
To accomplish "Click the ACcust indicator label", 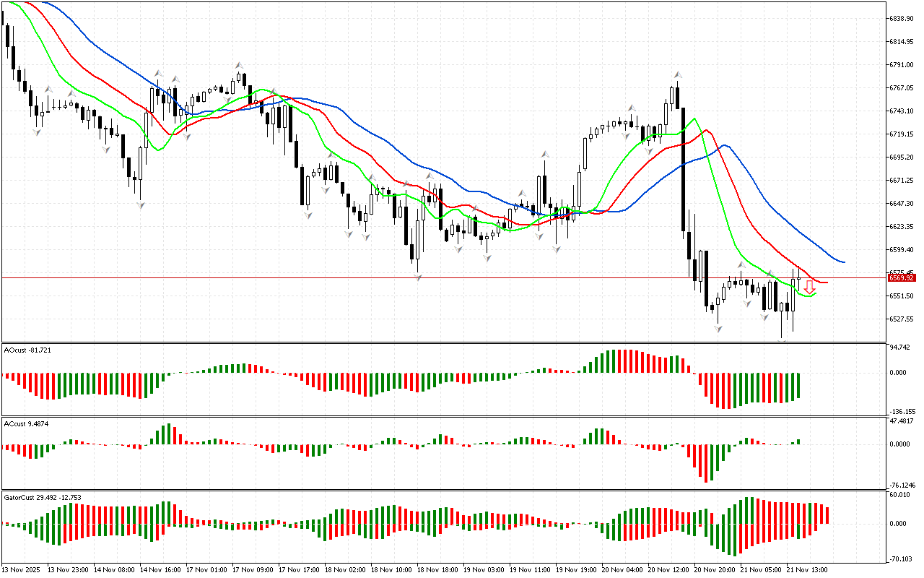I will pos(27,423).
